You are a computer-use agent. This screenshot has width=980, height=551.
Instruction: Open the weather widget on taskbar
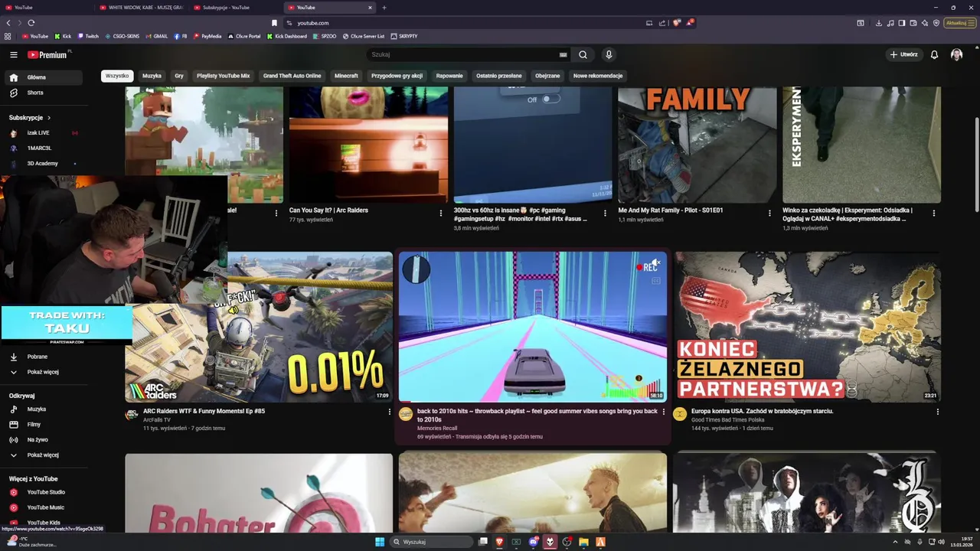click(x=31, y=542)
